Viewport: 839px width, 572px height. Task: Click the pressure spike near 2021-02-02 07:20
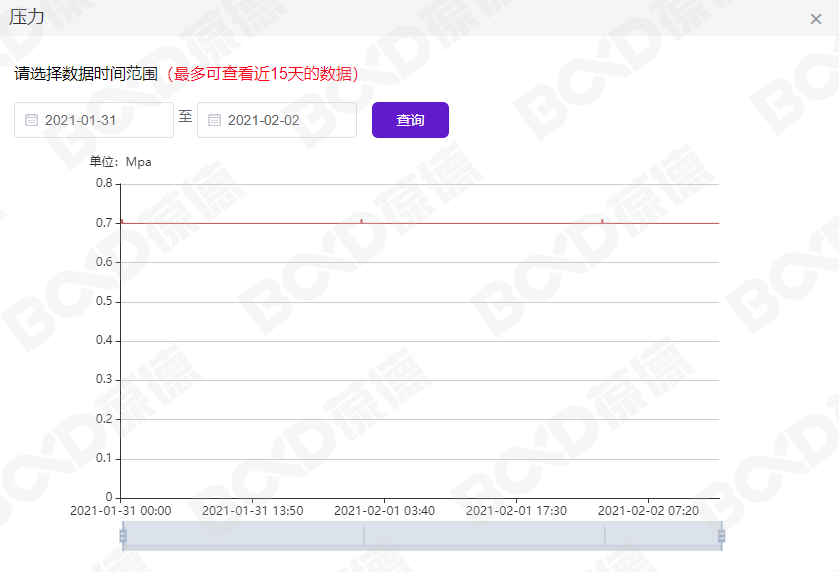pos(602,220)
